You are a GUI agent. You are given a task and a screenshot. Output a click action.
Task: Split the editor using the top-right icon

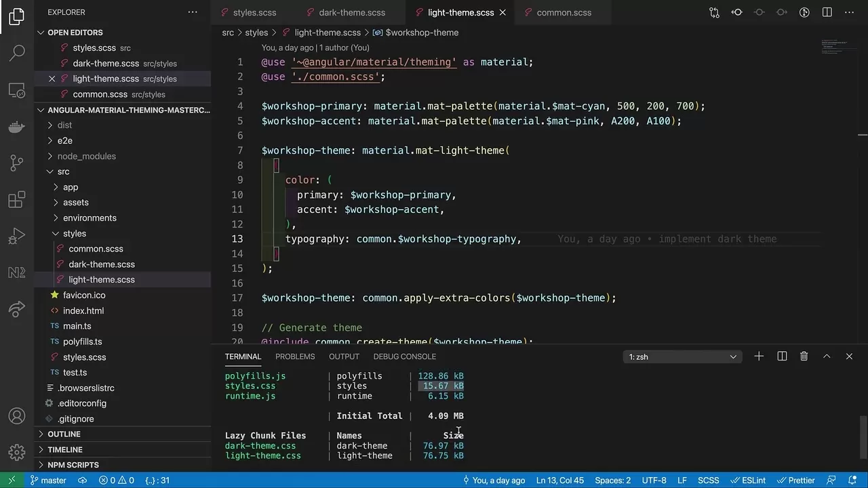[827, 12]
